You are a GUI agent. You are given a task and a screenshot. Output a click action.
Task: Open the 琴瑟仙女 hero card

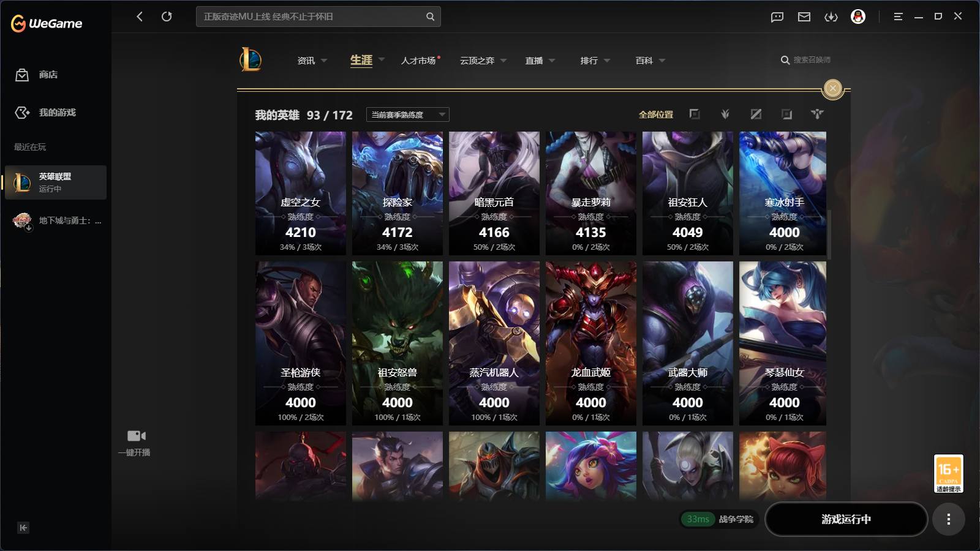(783, 343)
